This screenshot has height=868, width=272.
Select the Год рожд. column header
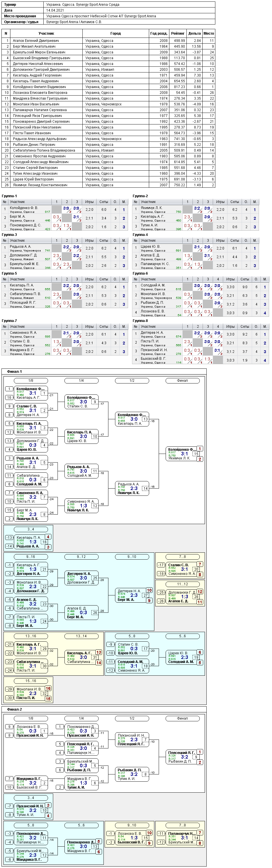click(159, 33)
